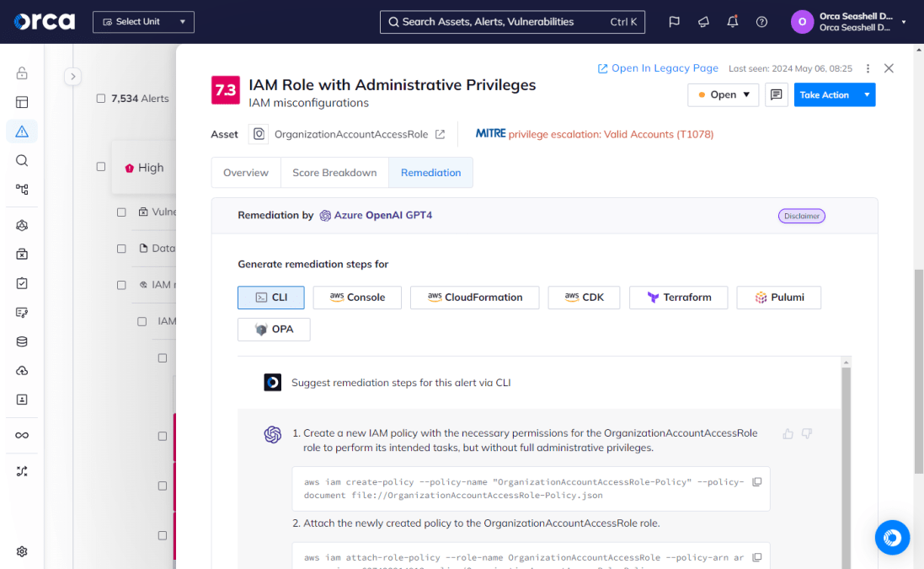Click the Disclaimer badge
Image resolution: width=924 pixels, height=569 pixels.
click(x=801, y=216)
